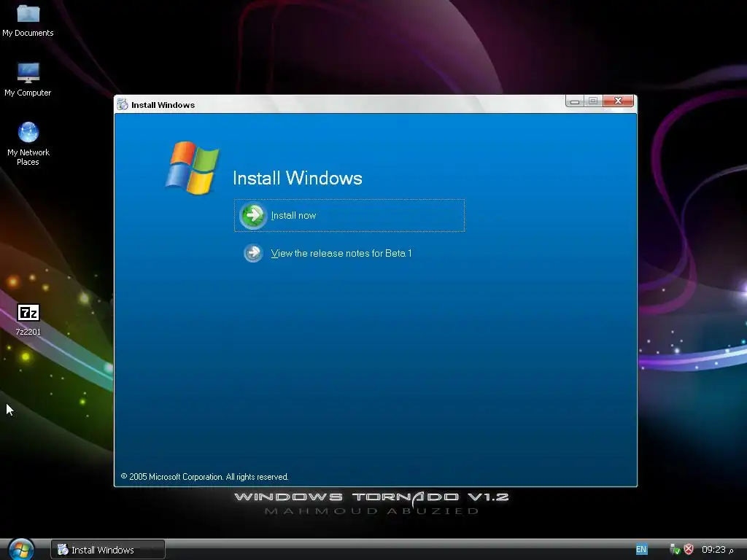
Task: Click the Install Windows heading
Action: [x=298, y=178]
